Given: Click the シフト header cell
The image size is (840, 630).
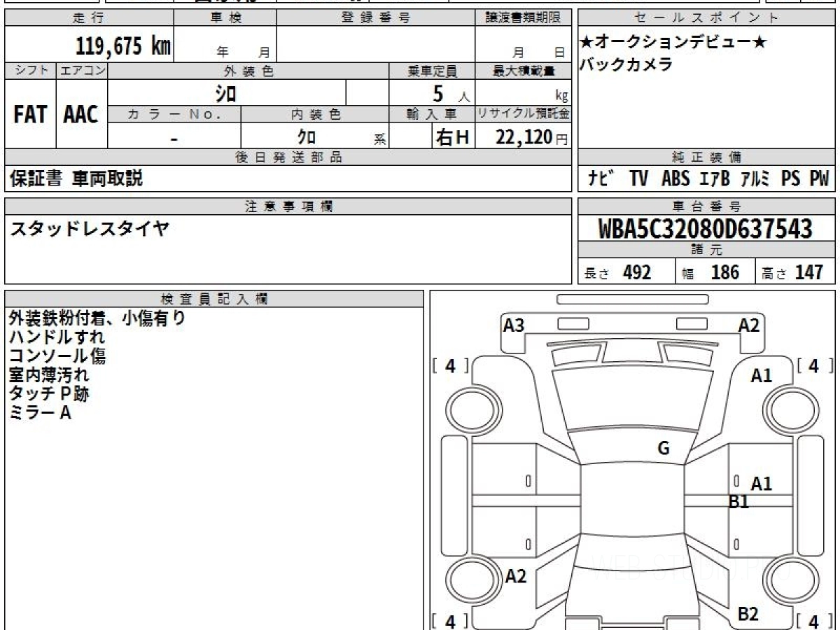Looking at the screenshot, I should pos(31,71).
